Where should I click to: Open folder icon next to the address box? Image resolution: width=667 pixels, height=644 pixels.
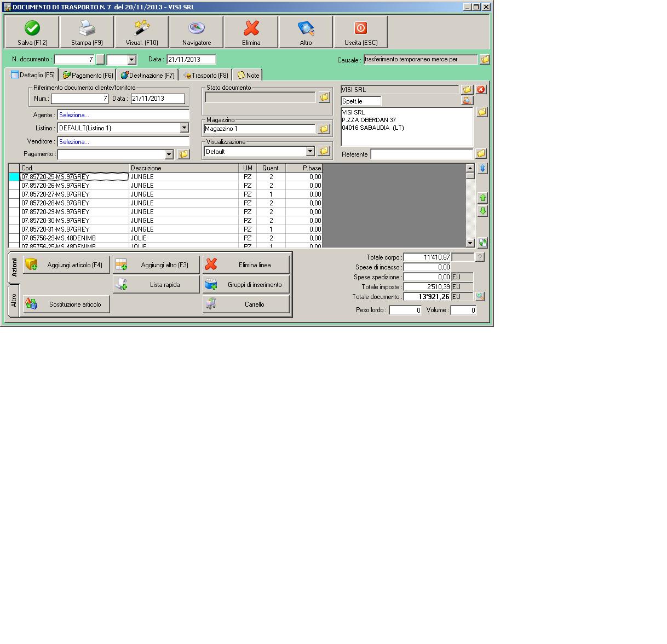click(482, 112)
